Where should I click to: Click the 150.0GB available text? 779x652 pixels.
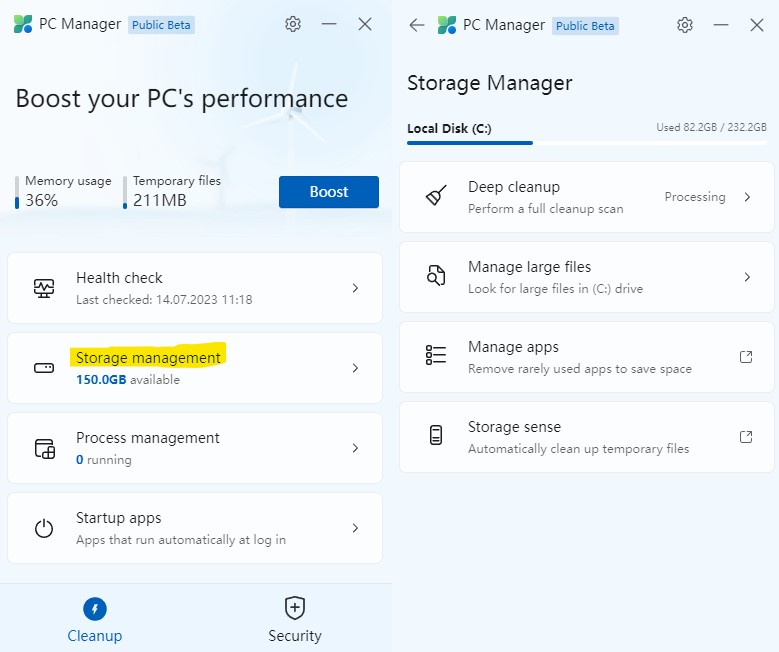(128, 380)
